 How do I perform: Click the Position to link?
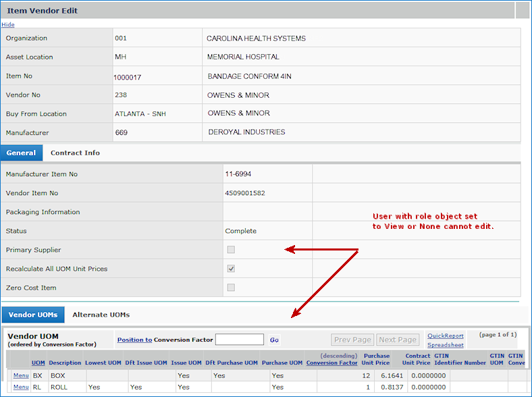pyautogui.click(x=134, y=340)
